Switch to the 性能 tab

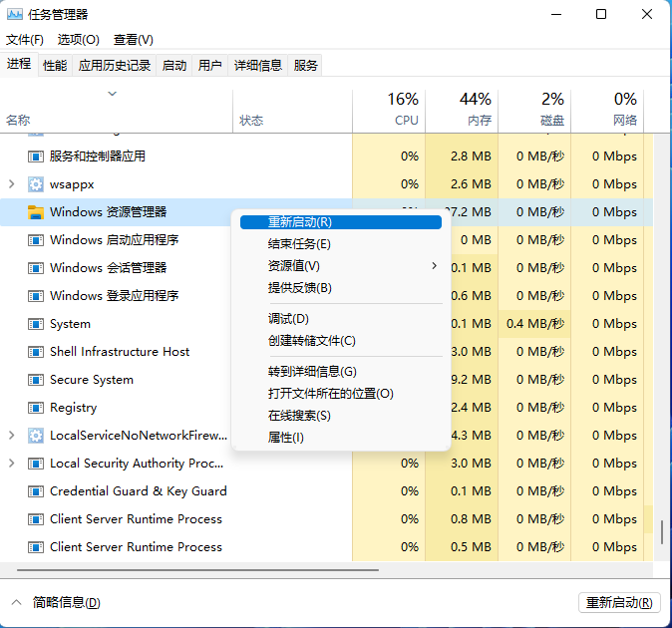coord(55,65)
